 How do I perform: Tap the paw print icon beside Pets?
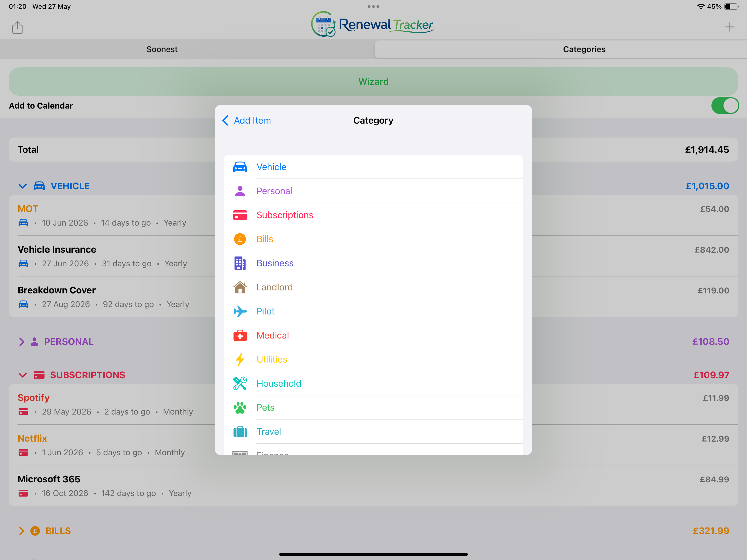coord(240,408)
